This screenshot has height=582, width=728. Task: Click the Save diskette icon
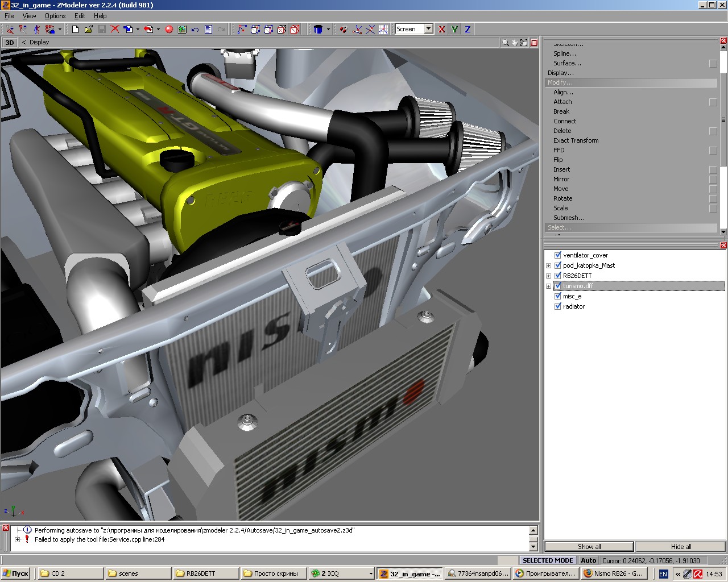(102, 29)
